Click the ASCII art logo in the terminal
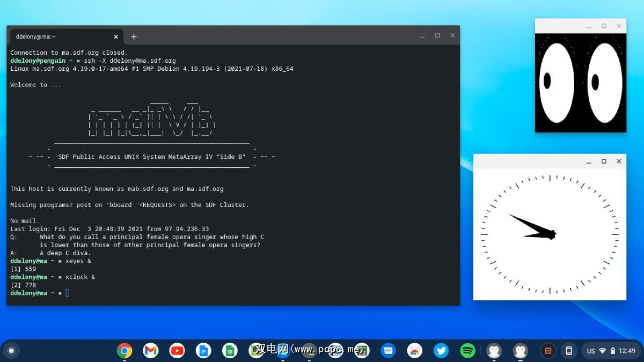Screen dimensions: 644x362 (x=152, y=119)
